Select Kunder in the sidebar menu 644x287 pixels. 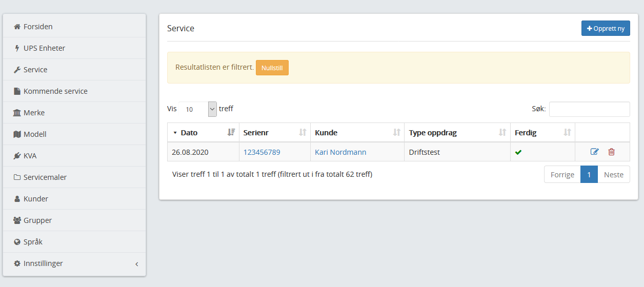[x=36, y=199]
